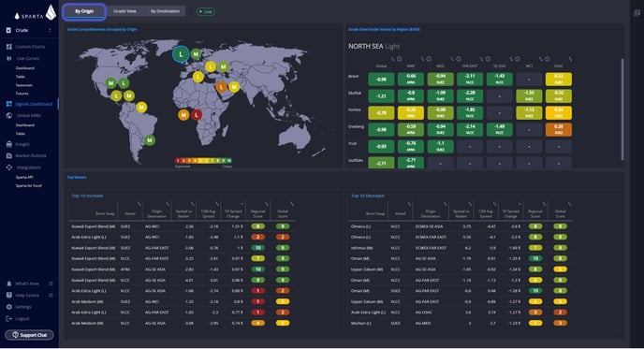
Task: Select the Murban (L) row in Top 10 Decrease
Action: [x=460, y=323]
